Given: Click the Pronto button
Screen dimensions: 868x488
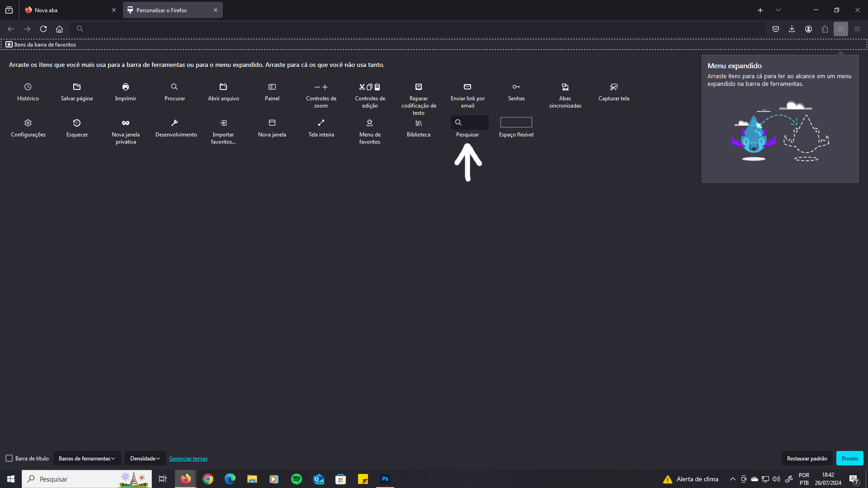Looking at the screenshot, I should pyautogui.click(x=849, y=458).
